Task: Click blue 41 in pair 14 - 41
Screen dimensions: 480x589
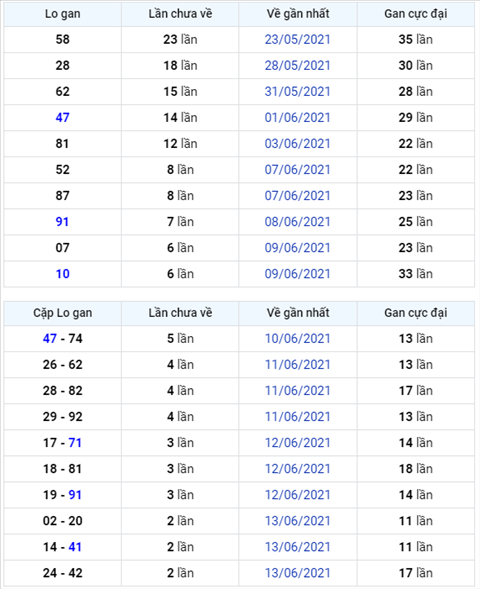Action: tap(75, 547)
